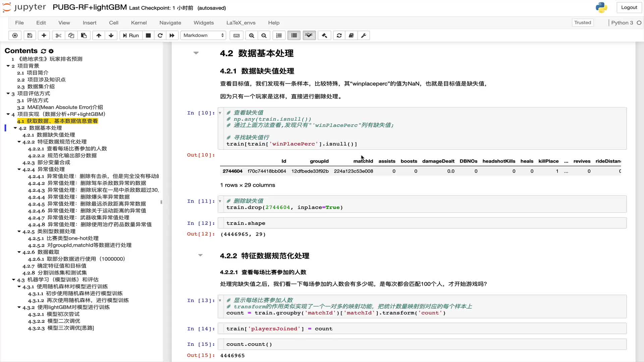Restart the kernel icon
Screen dimensions: 644x362
click(x=160, y=36)
